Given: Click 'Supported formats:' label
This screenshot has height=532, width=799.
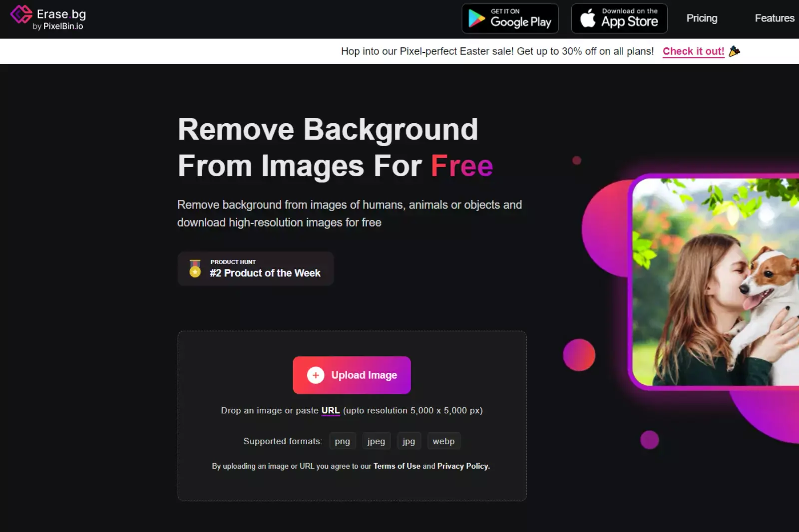Looking at the screenshot, I should [283, 441].
